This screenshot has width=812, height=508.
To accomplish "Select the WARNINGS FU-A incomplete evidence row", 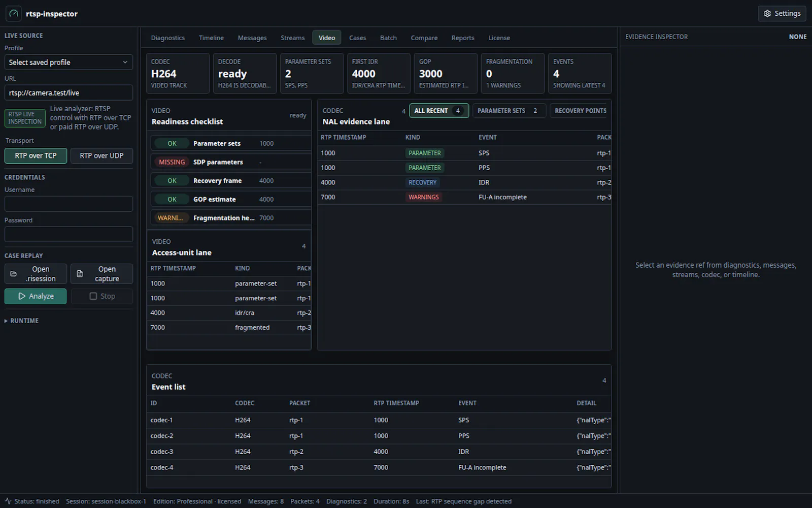I will click(x=464, y=197).
